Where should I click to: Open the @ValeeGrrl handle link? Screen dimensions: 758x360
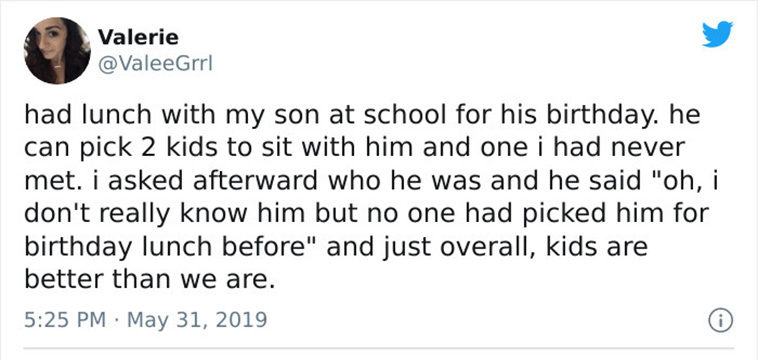pos(155,63)
